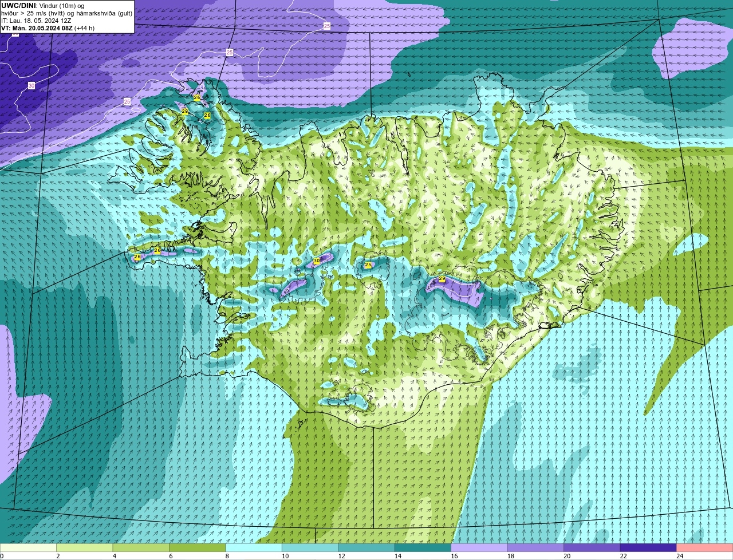Click the '(+44 h)' forecast offset text
This screenshot has width=733, height=560.
[85, 28]
